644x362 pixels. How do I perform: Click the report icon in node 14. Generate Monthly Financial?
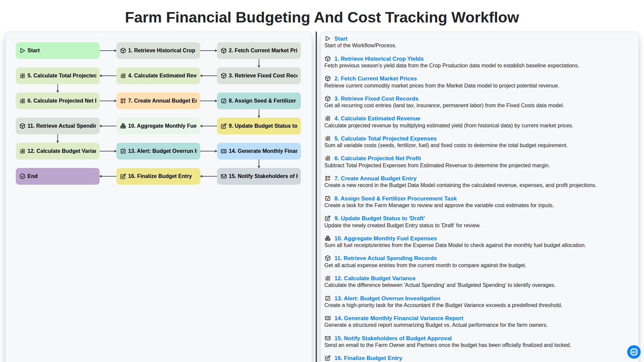tap(224, 151)
